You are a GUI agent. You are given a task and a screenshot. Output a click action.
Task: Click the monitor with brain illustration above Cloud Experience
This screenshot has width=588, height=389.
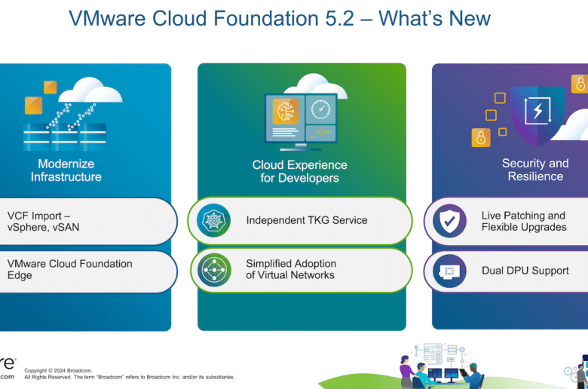[x=305, y=112]
